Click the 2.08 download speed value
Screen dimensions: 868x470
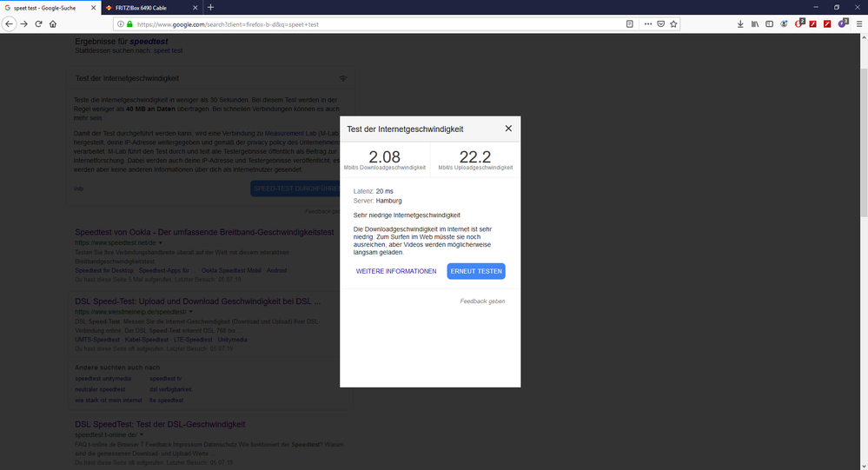pos(384,156)
